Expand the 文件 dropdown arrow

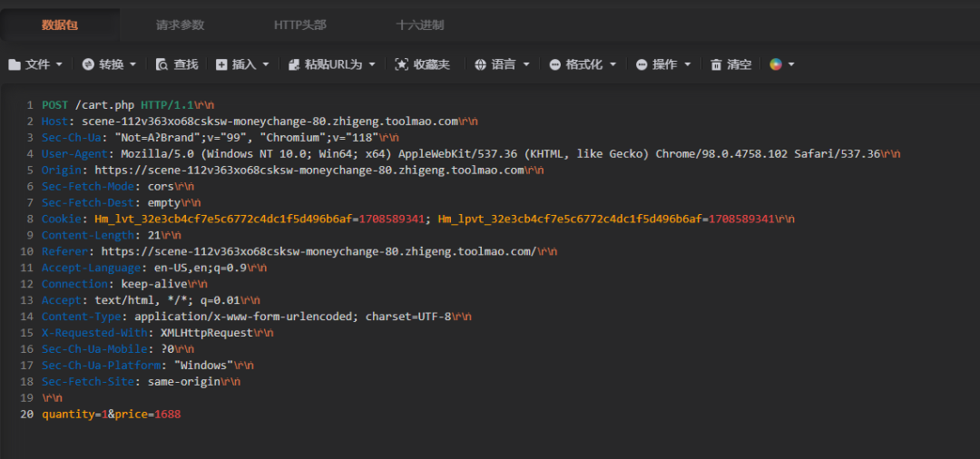click(59, 64)
